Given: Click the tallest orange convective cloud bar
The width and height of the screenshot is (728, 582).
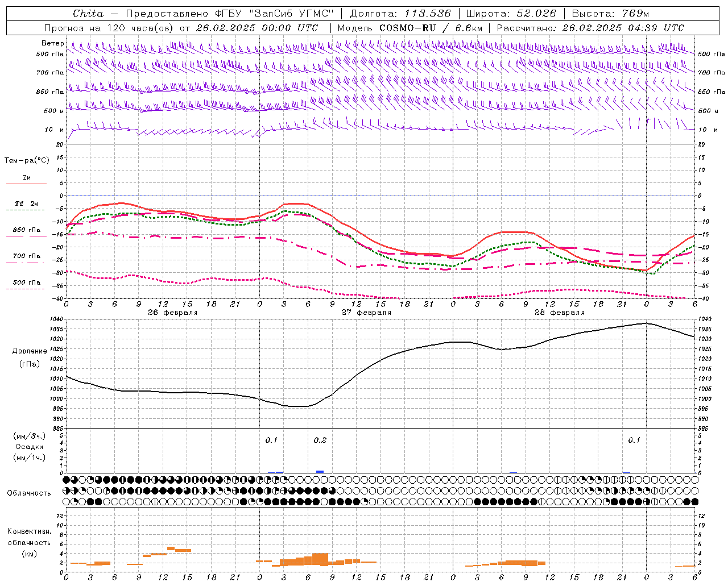Looking at the screenshot, I should (x=320, y=558).
